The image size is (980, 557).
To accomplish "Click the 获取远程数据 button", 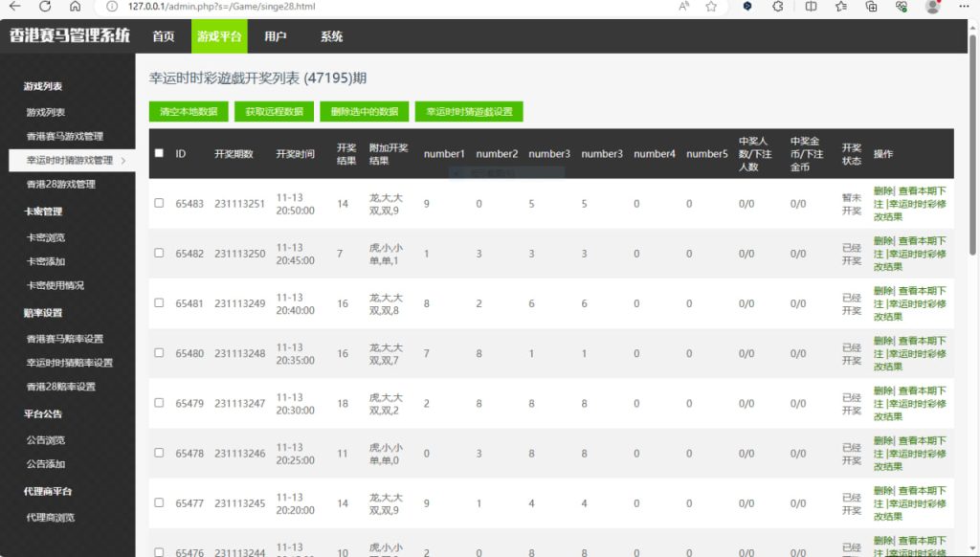I will pos(275,111).
